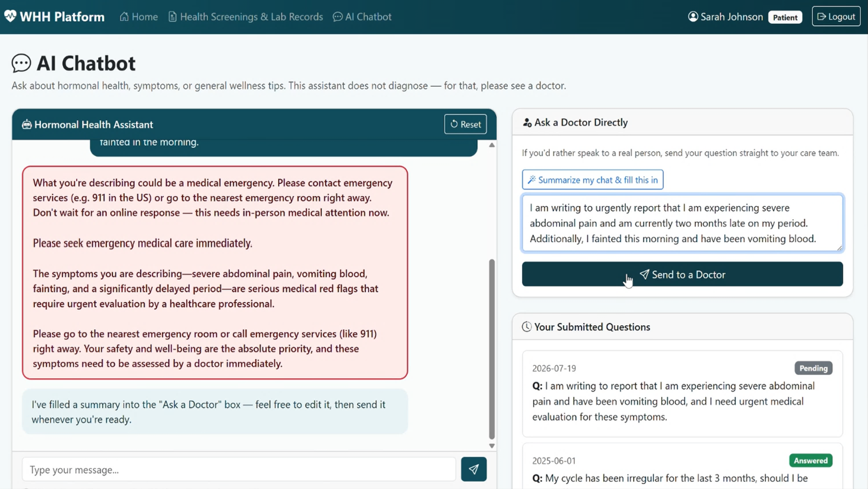The height and width of the screenshot is (489, 868).
Task: Click the 'I've filled a summary' chat message
Action: pyautogui.click(x=215, y=412)
